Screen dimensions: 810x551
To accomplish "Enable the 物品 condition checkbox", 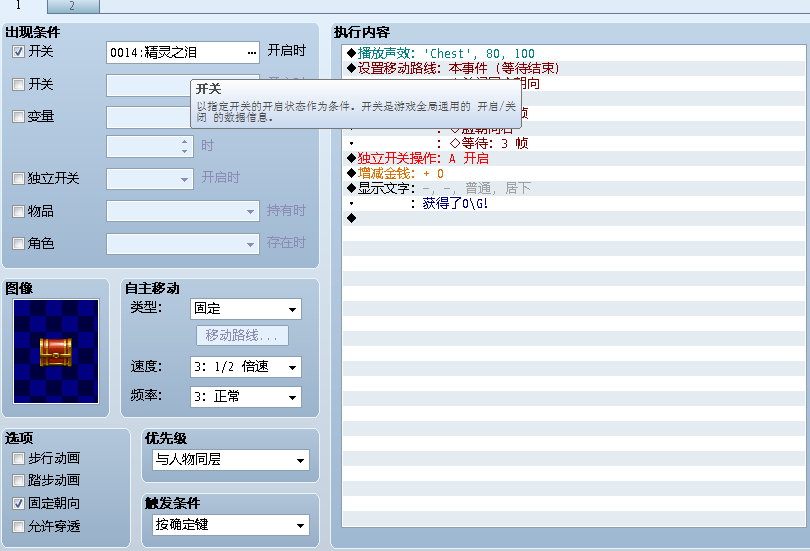I will click(x=19, y=211).
